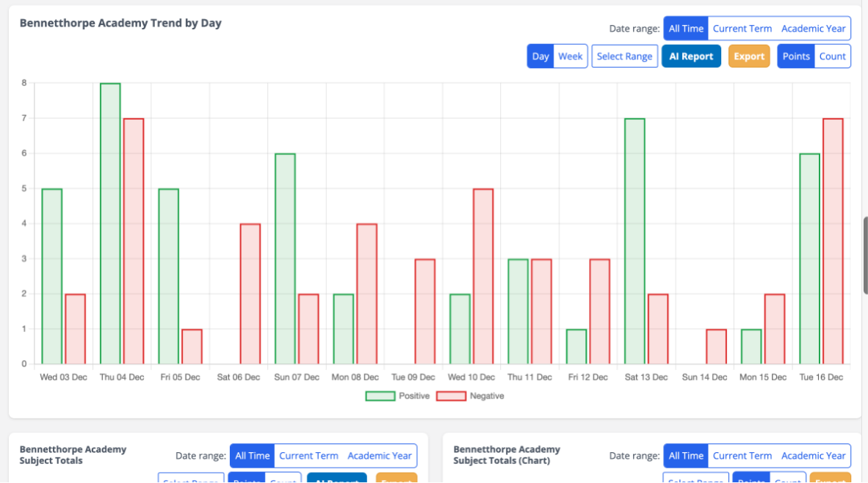Image resolution: width=868 pixels, height=483 pixels.
Task: Click the Bennetthorpe Academy Trend by Day heading
Action: coord(120,23)
